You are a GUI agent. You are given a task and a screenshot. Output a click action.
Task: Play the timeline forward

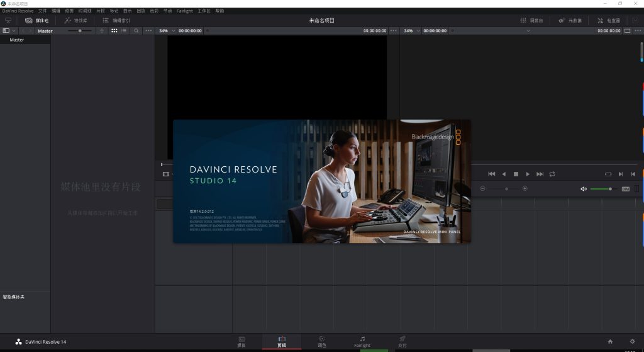pyautogui.click(x=528, y=174)
